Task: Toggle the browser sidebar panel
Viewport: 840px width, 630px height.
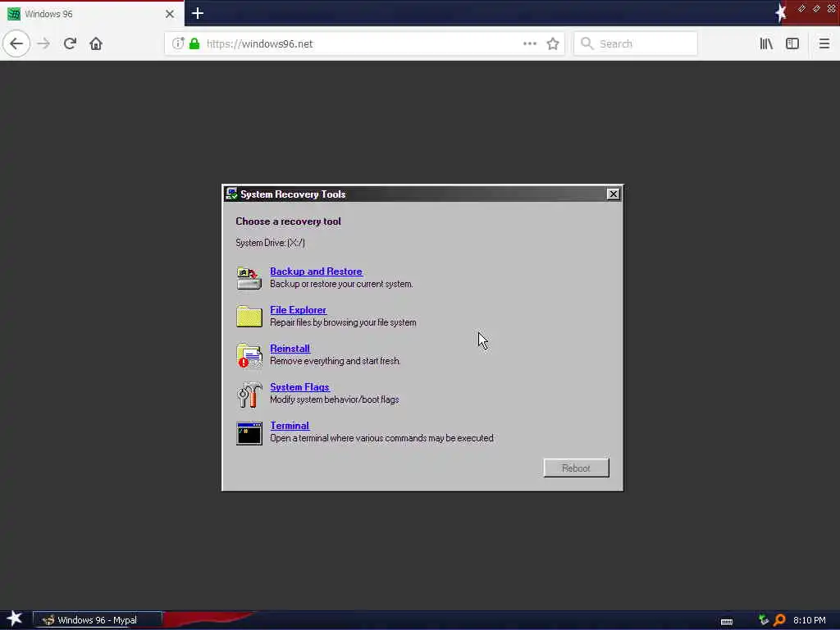Action: [x=792, y=44]
